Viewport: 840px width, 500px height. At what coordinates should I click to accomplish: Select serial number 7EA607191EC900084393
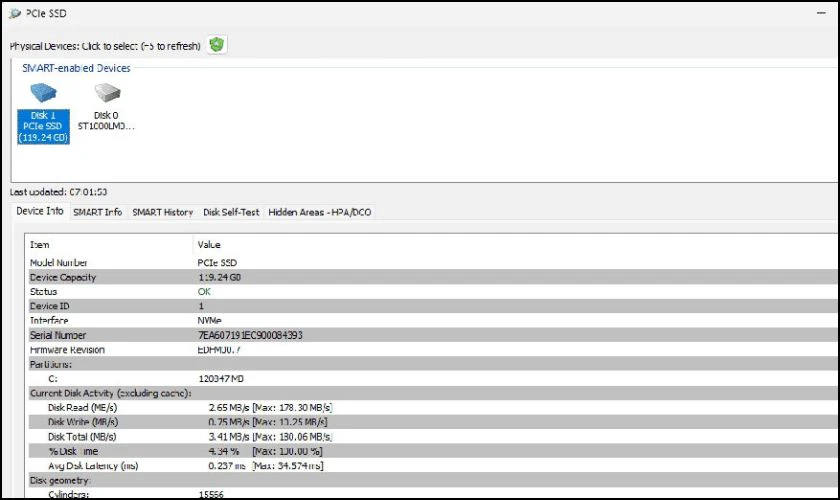250,335
